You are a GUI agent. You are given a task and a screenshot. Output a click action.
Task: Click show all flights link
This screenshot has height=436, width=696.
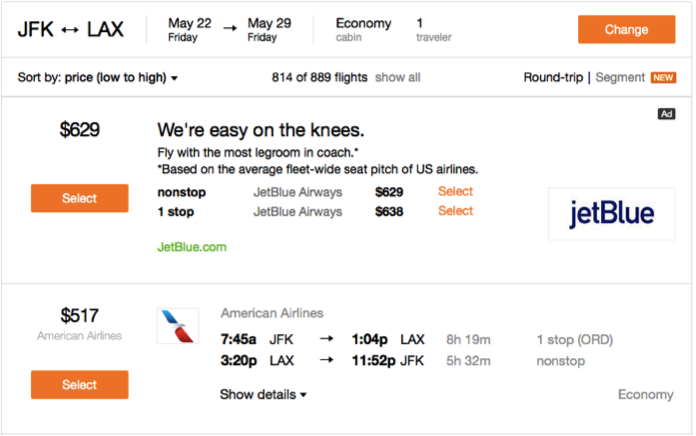pos(398,77)
